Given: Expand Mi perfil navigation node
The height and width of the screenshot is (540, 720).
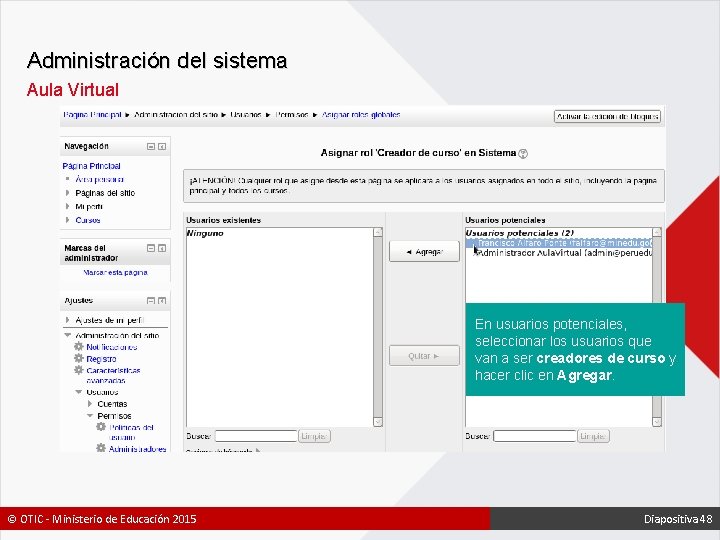Looking at the screenshot, I should [x=68, y=207].
